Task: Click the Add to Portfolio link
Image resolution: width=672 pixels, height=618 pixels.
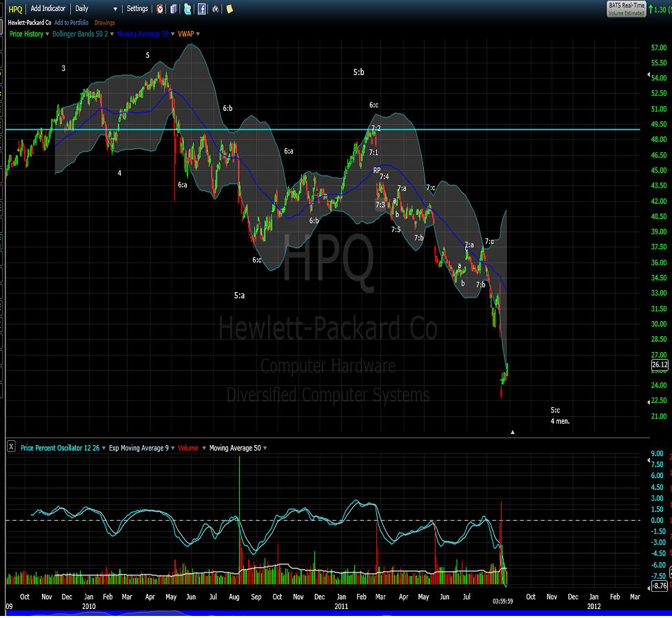Action: point(71,23)
